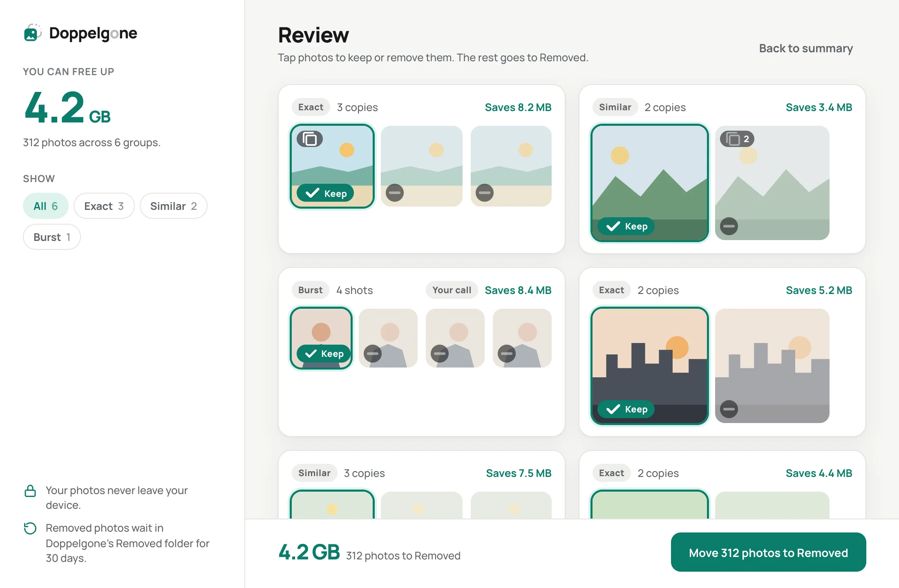The height and width of the screenshot is (588, 899).
Task: Click '312 photos to Removed' footer text
Action: pyautogui.click(x=403, y=555)
